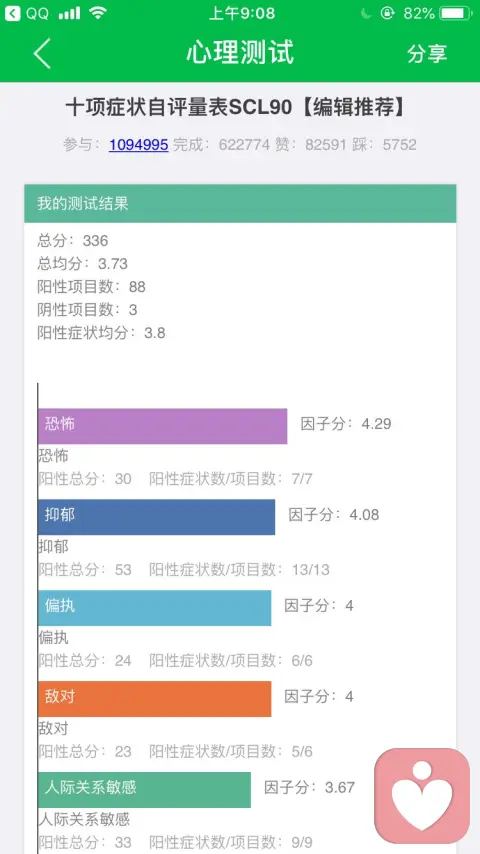Tap the 心理测试 page title
480x854 pixels.
point(240,53)
